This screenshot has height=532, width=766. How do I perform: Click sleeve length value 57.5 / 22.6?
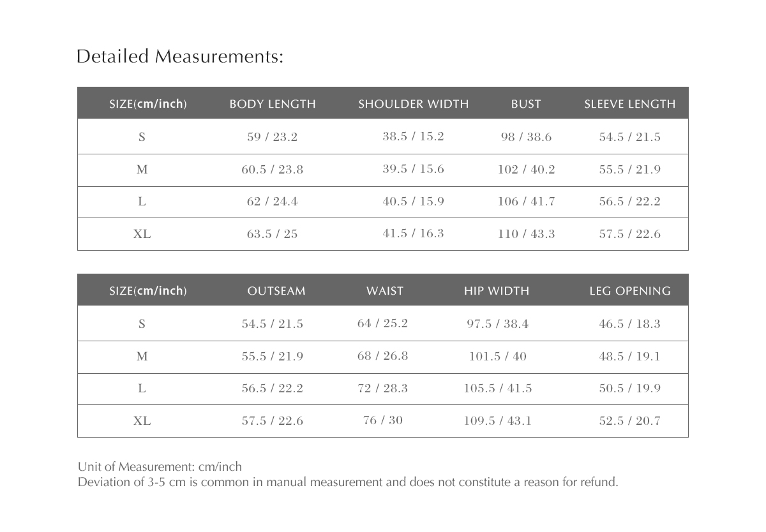click(629, 234)
